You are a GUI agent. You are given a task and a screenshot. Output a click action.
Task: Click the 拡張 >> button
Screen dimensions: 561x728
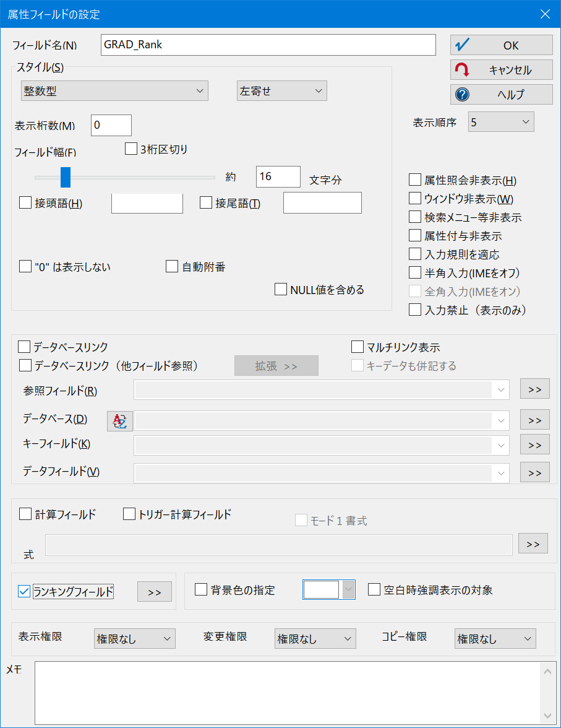coord(276,366)
